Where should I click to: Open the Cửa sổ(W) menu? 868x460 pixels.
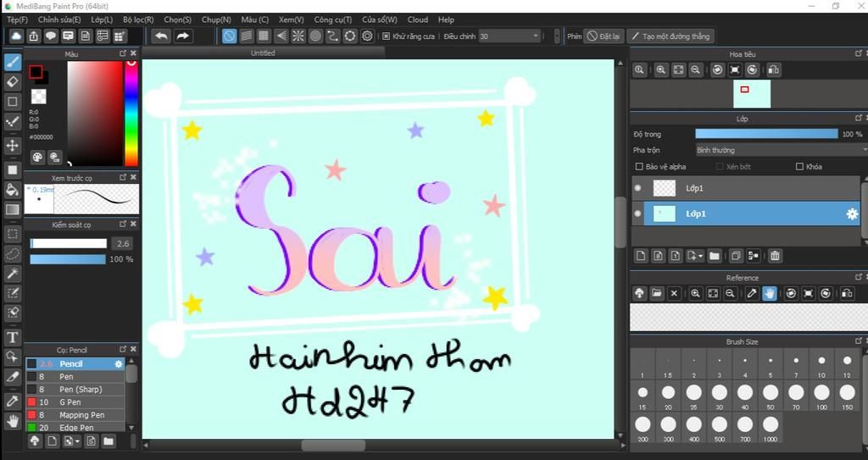pyautogui.click(x=380, y=19)
